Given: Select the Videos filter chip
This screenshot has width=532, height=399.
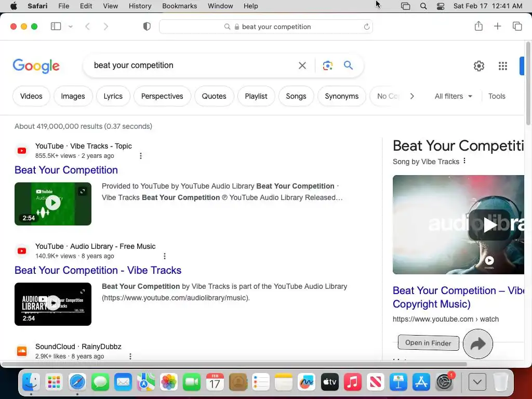Looking at the screenshot, I should (31, 96).
